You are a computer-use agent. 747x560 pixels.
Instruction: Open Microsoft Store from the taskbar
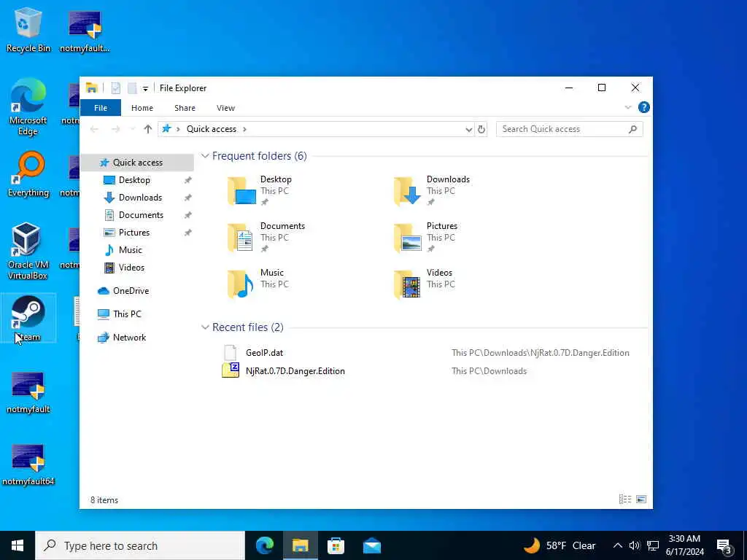click(336, 545)
